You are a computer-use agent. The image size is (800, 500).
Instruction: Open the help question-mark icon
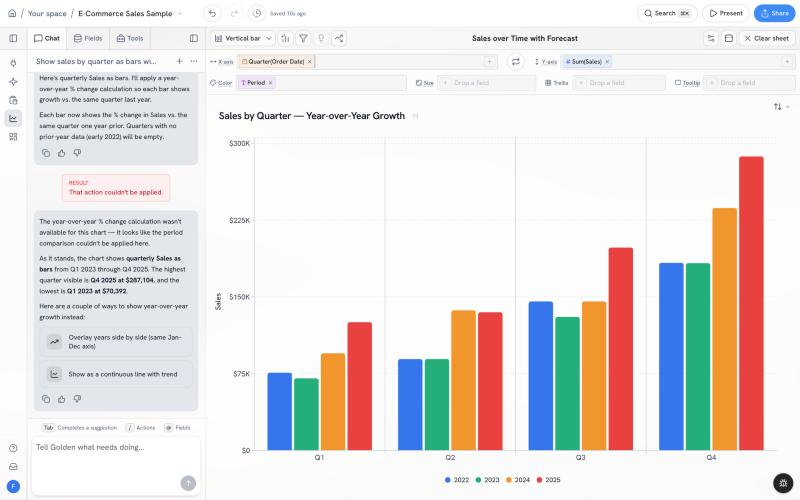pos(13,448)
